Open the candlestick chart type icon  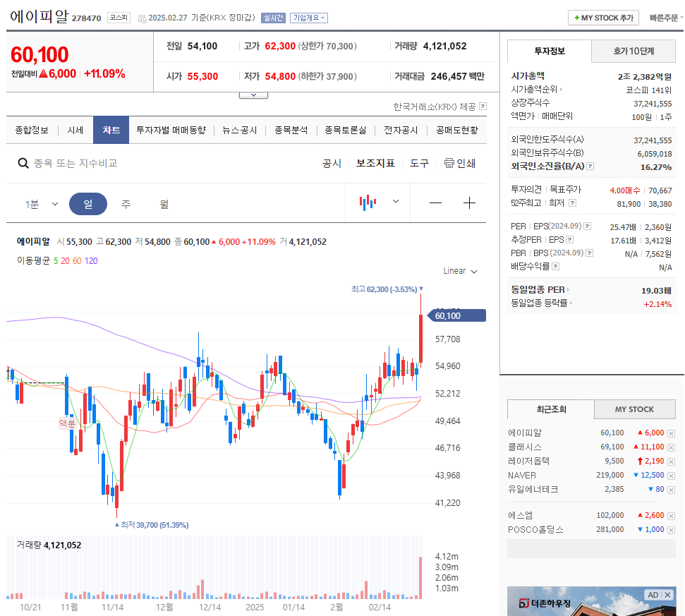click(368, 203)
